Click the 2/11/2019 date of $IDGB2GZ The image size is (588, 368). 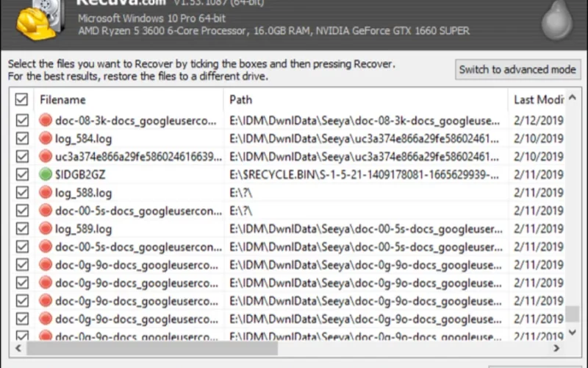click(539, 174)
